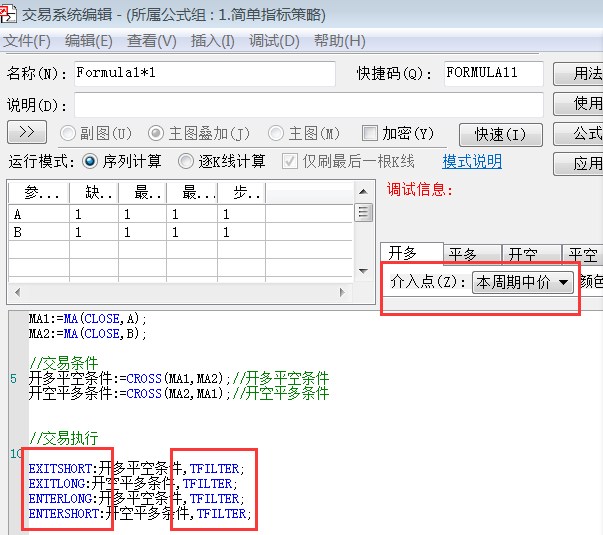Click the 名称(N) input field

click(205, 73)
